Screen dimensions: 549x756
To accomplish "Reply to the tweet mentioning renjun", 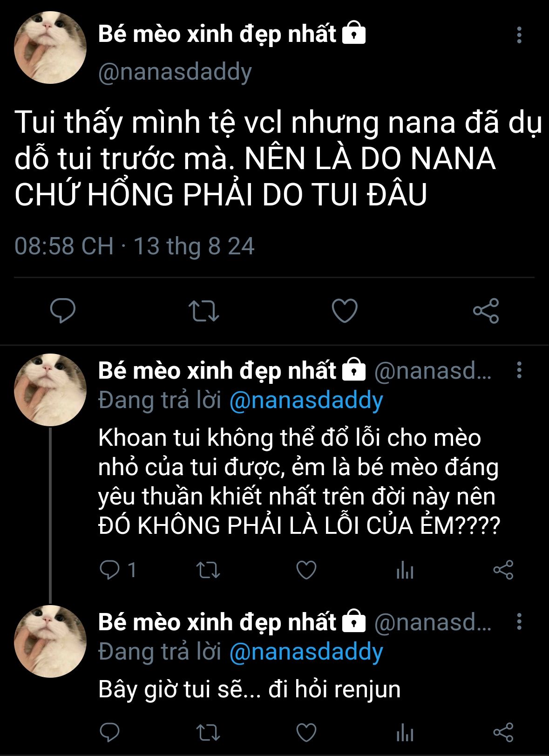I will pyautogui.click(x=110, y=732).
